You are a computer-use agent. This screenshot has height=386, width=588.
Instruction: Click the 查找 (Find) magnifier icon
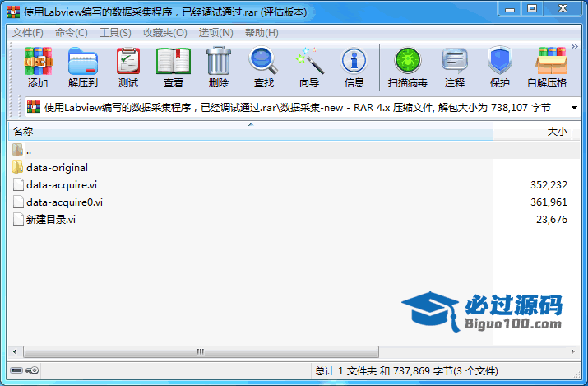(263, 67)
